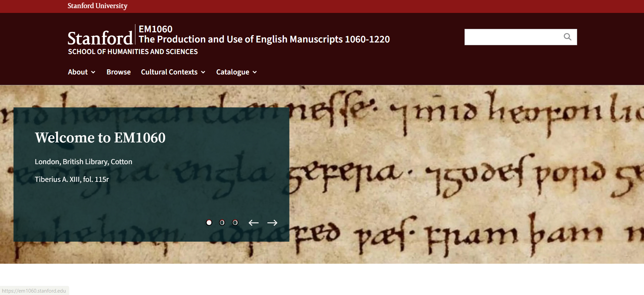Click School of Humanities and Sciences text
644x295 pixels.
[133, 52]
